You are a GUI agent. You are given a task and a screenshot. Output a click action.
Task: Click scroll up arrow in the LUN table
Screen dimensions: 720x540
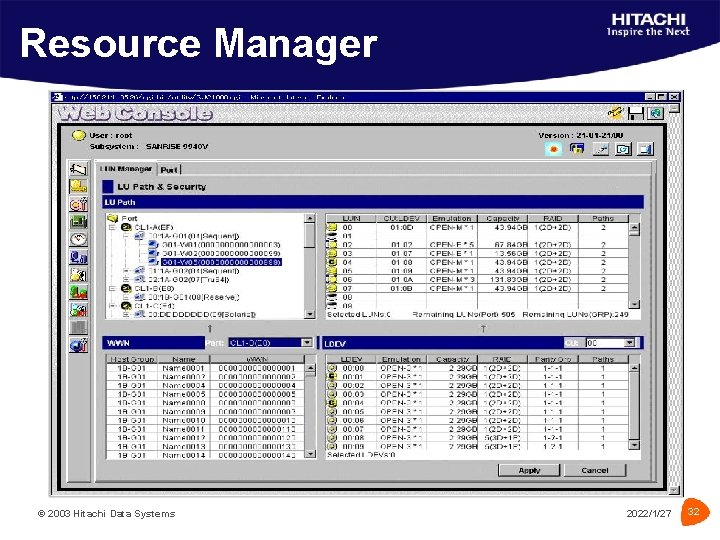pyautogui.click(x=634, y=227)
